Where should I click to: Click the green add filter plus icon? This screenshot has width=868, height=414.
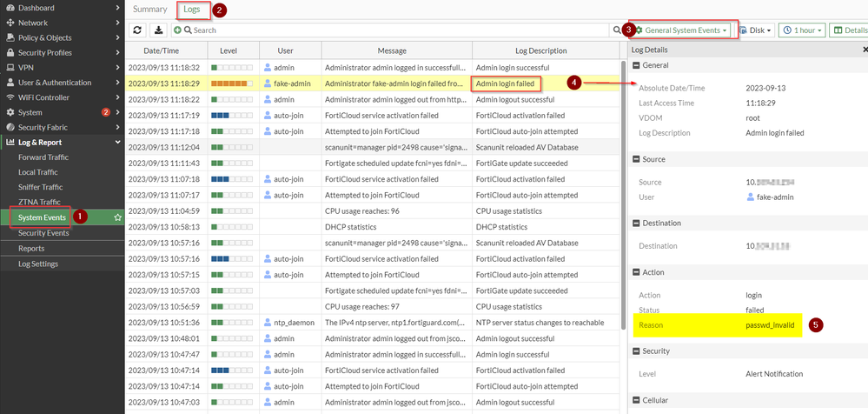[x=178, y=30]
